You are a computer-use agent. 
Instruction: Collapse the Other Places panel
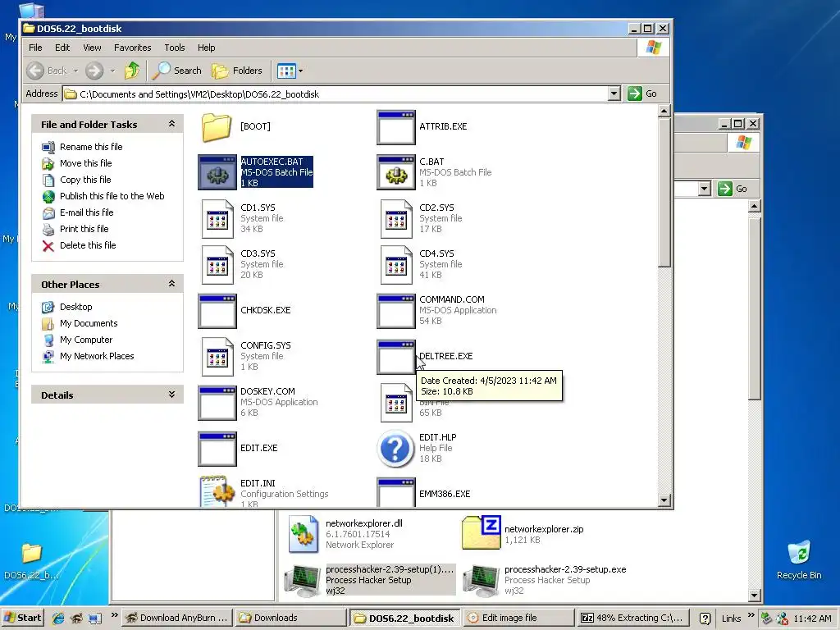171,283
